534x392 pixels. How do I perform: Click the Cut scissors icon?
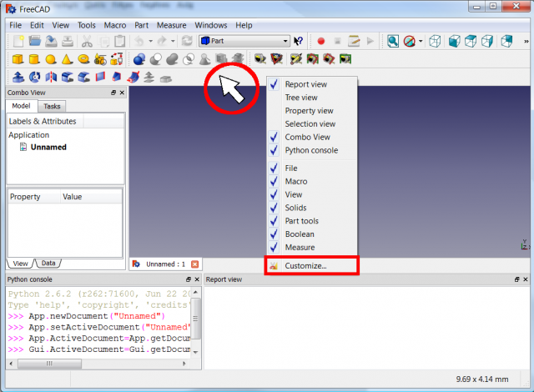[x=87, y=41]
